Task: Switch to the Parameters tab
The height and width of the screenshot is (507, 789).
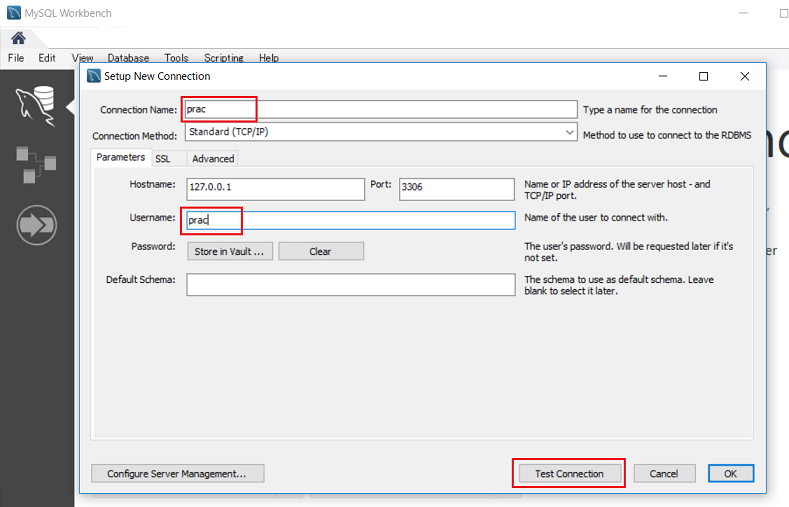Action: click(x=121, y=157)
